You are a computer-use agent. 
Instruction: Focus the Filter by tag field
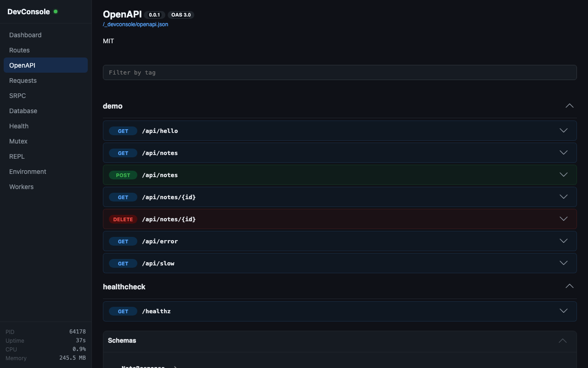tap(339, 73)
